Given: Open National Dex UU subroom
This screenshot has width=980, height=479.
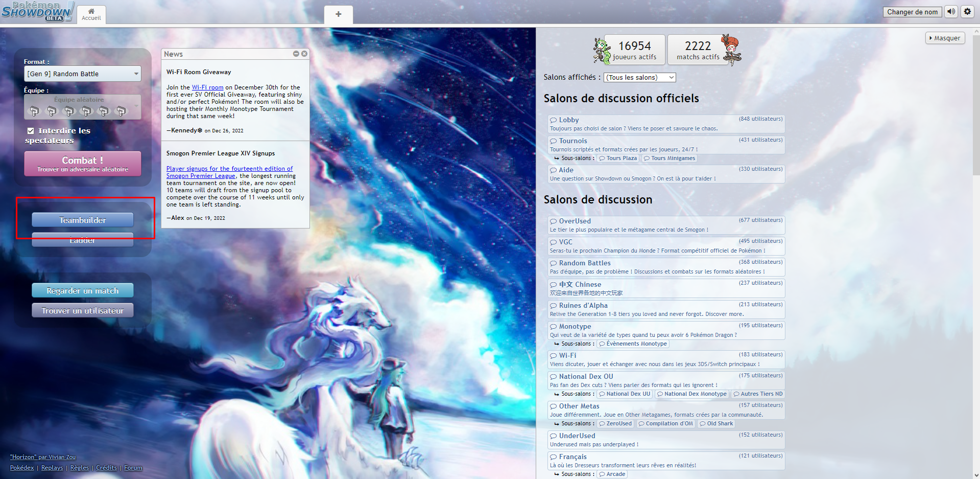Looking at the screenshot, I should point(625,394).
